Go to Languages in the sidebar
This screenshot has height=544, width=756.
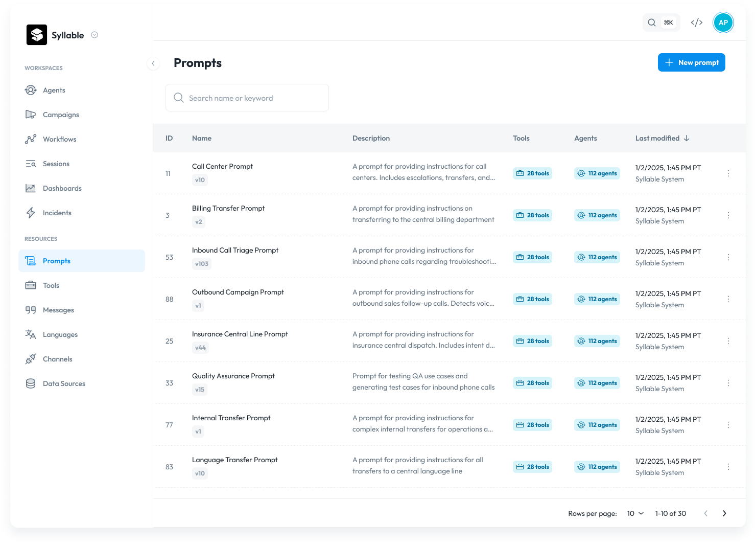[82, 334]
